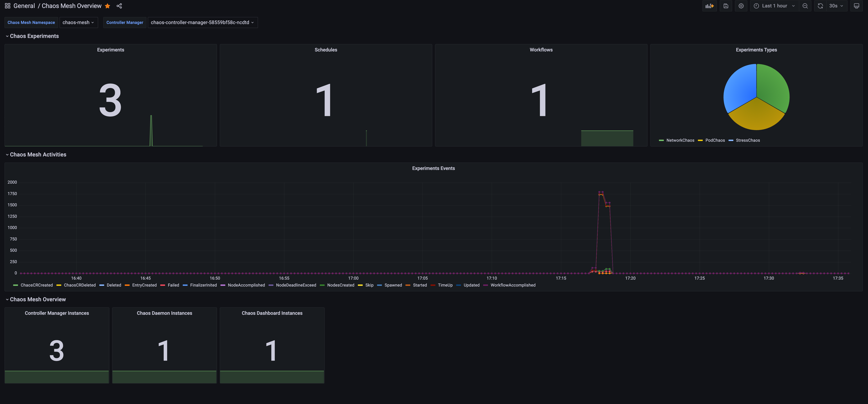868x404 pixels.
Task: Open the chaos-mesh namespace dropdown
Action: pyautogui.click(x=78, y=22)
